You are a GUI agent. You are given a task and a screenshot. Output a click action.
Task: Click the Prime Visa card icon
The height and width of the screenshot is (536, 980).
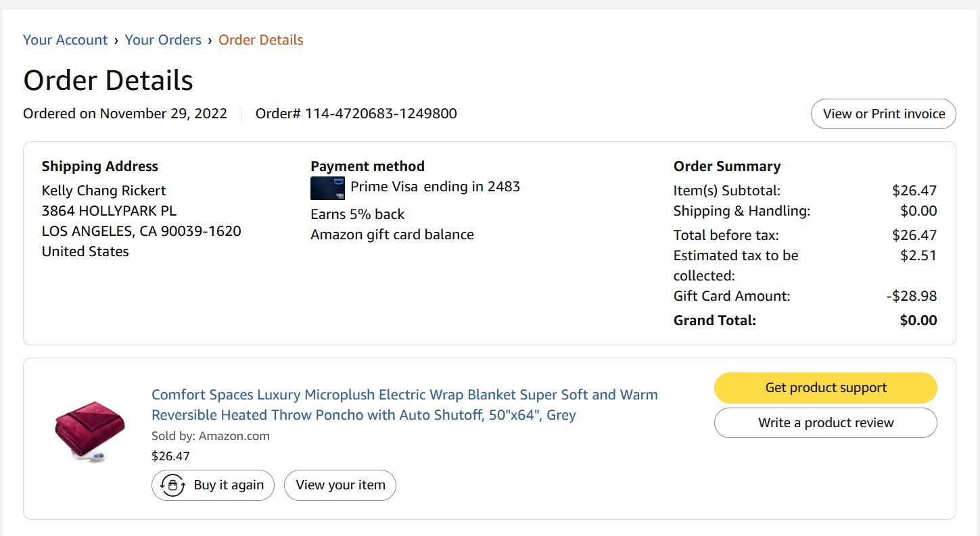tap(327, 188)
